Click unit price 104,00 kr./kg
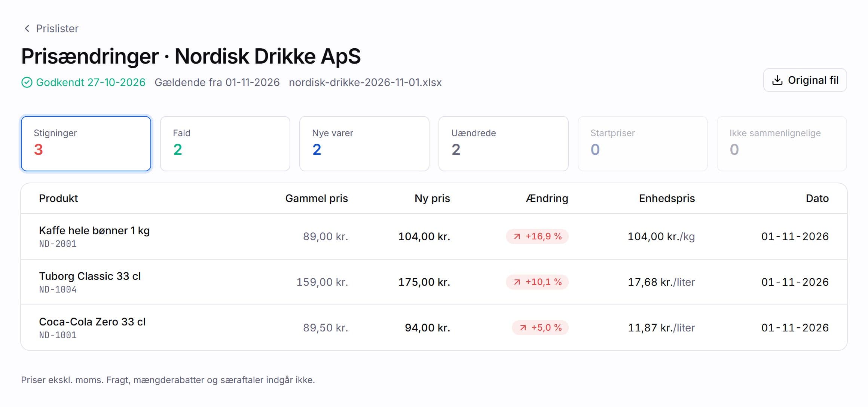868x407 pixels. [661, 236]
